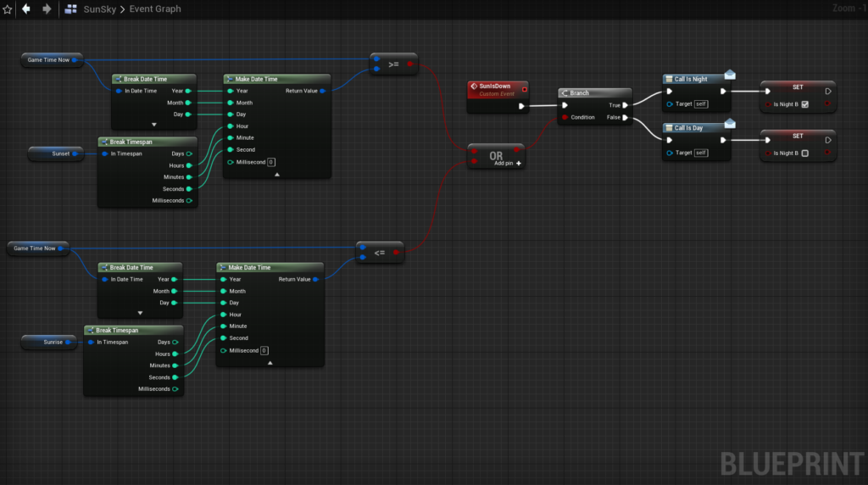
Task: Click the SunIsDown exec output pin
Action: [521, 106]
